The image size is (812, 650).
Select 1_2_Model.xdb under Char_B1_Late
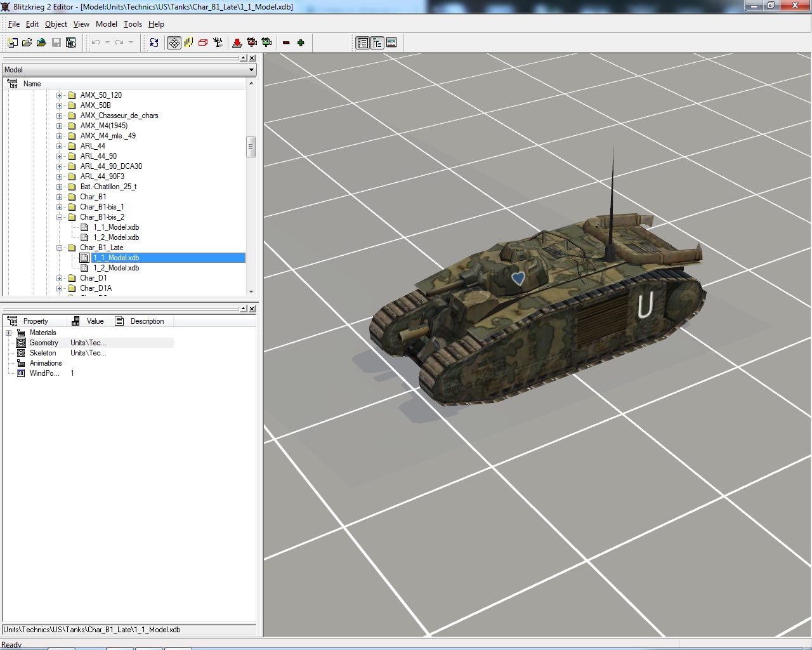click(x=116, y=268)
